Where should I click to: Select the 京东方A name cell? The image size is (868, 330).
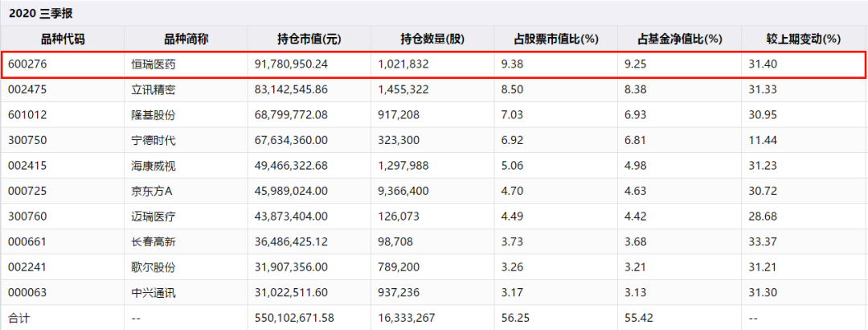pyautogui.click(x=152, y=191)
